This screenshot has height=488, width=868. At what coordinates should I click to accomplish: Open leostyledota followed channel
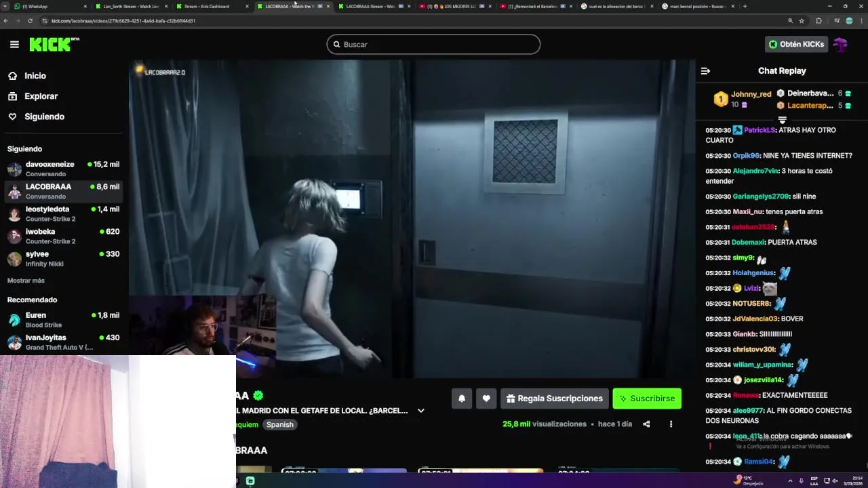(63, 213)
